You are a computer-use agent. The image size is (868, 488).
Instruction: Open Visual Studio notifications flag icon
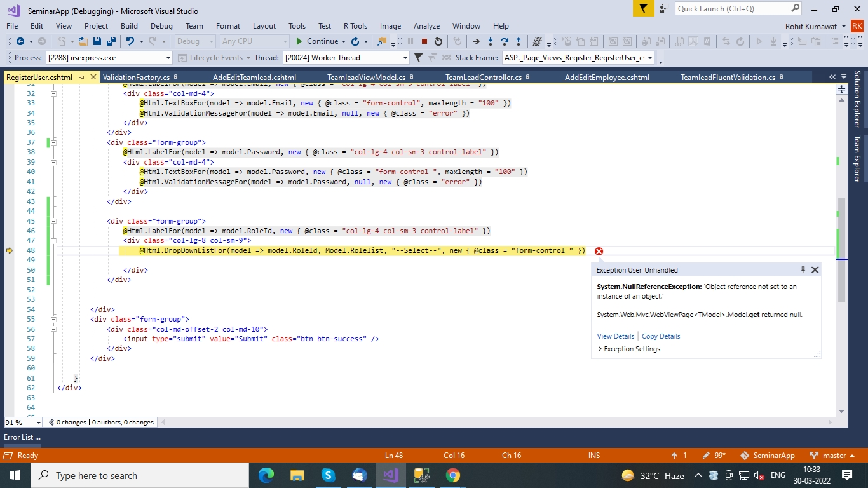[643, 9]
